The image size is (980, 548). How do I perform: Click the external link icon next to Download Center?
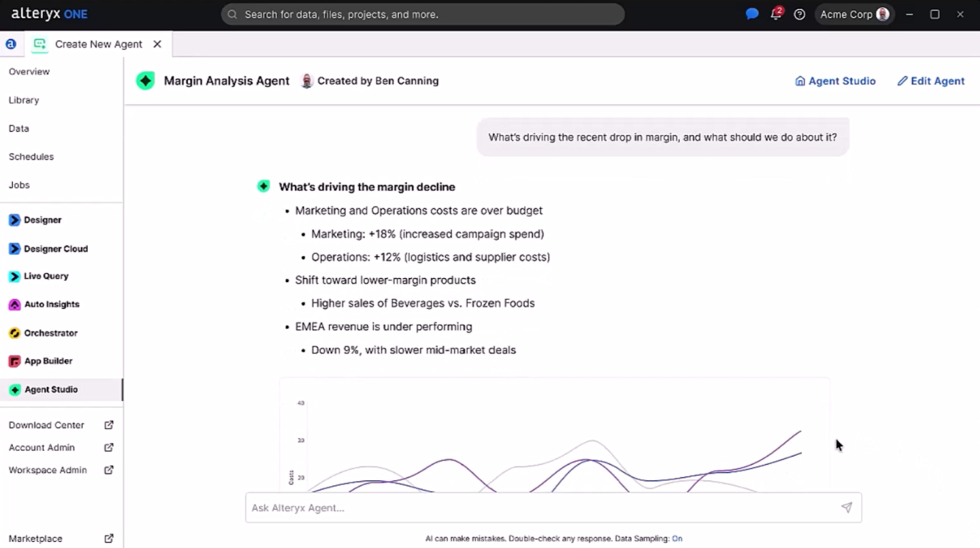109,425
